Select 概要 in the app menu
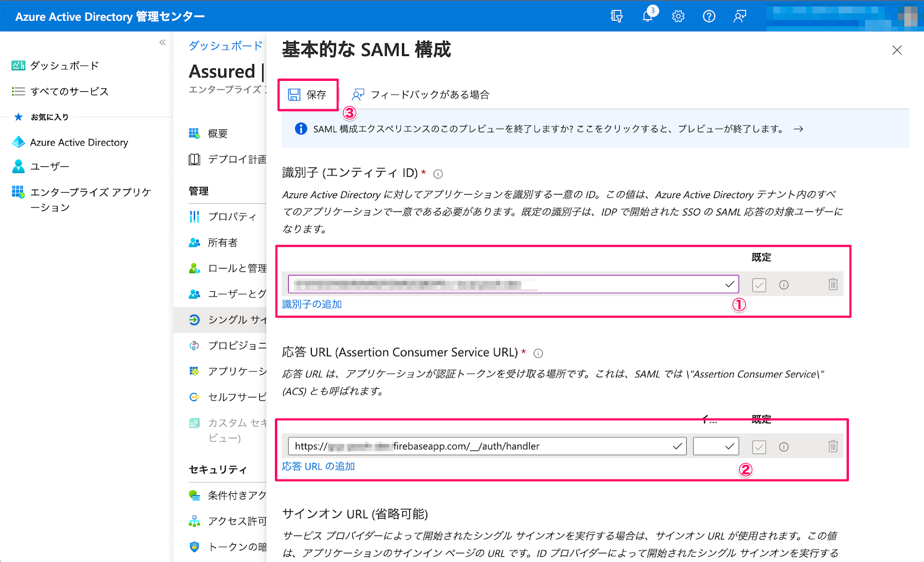 [x=208, y=133]
